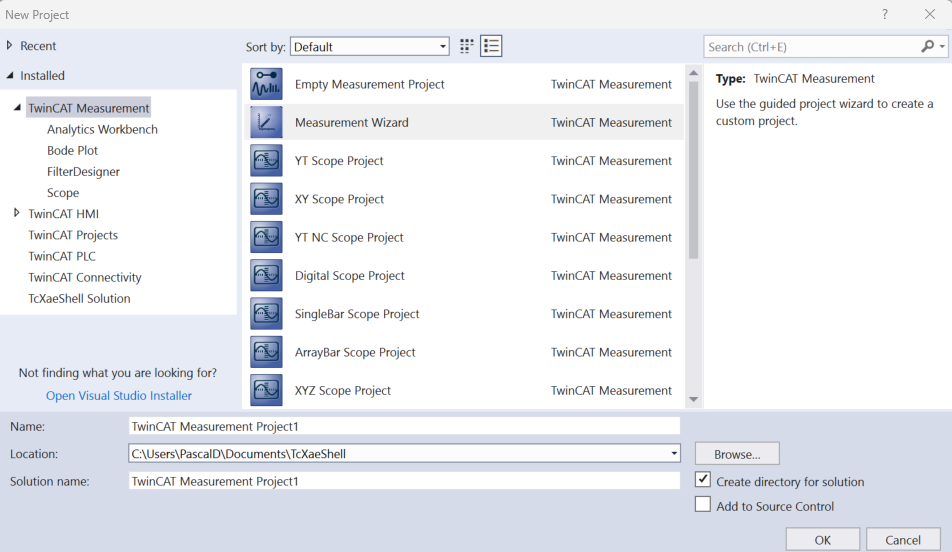Click the ArrayBar Scope Project icon

point(266,352)
